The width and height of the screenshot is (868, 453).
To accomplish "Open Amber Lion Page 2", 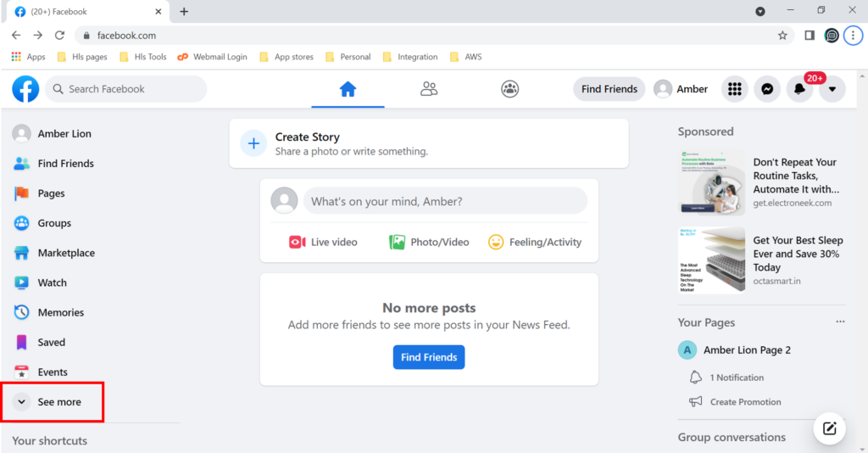I will 747,350.
